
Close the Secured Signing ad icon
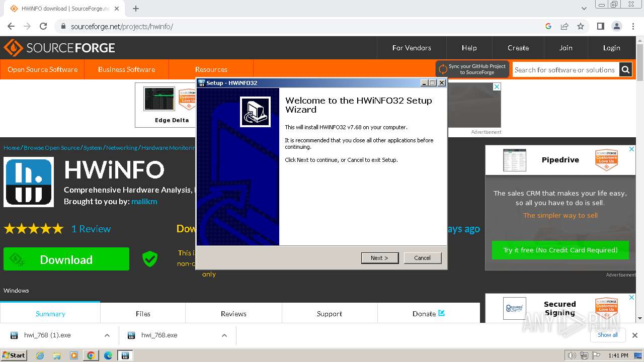pos(632,297)
